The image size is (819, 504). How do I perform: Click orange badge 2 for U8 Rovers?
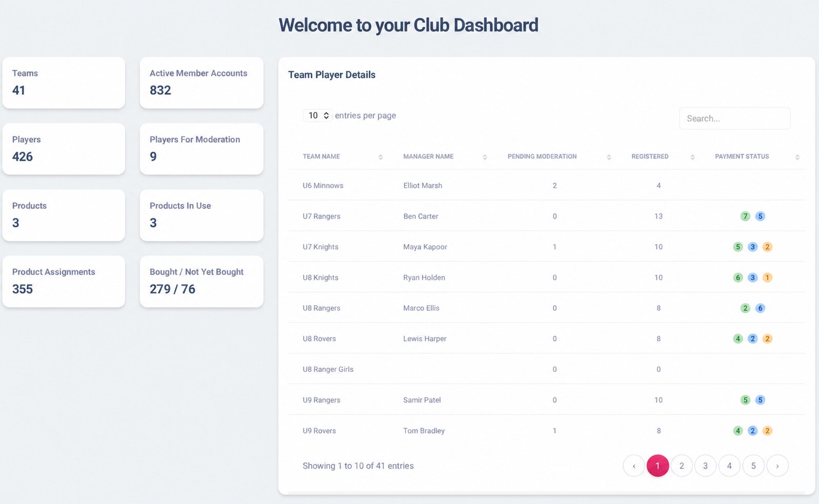(x=767, y=339)
